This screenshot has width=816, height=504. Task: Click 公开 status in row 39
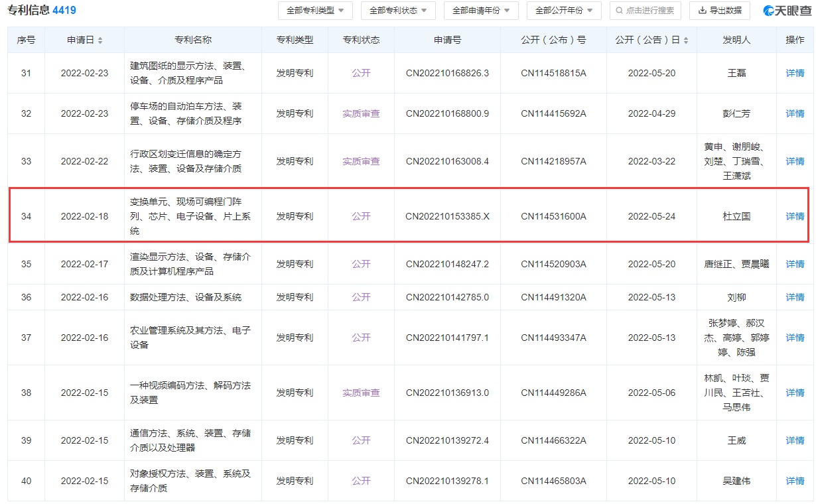(x=361, y=440)
